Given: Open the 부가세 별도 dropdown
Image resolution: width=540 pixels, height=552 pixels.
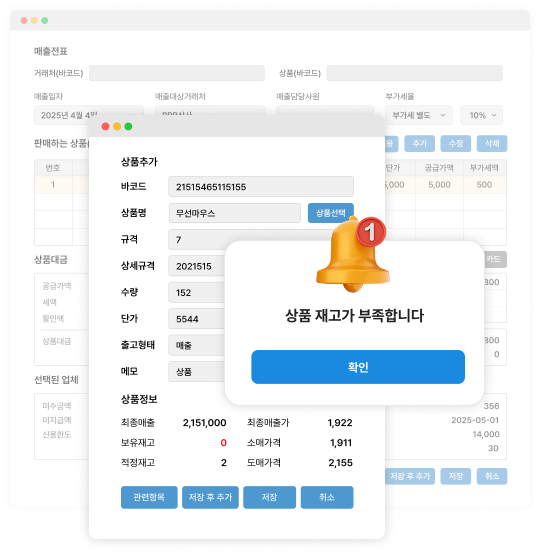Looking at the screenshot, I should 419,115.
